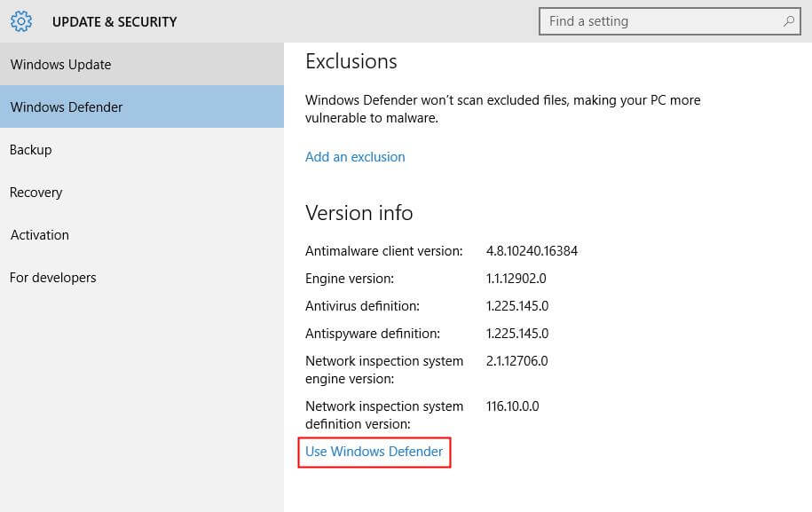The width and height of the screenshot is (812, 512).
Task: Select Windows Defender in the sidebar
Action: [x=66, y=106]
